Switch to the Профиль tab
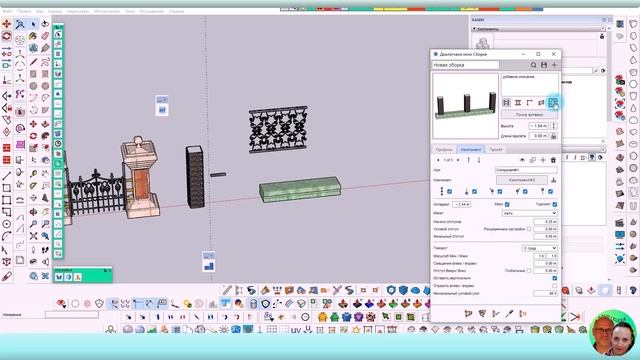This screenshot has height=360, width=640. point(444,150)
